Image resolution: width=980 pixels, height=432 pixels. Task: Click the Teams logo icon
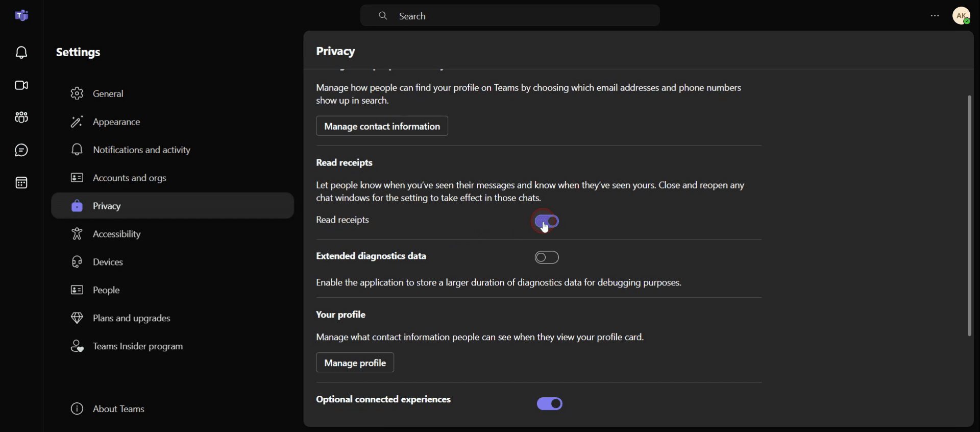click(21, 16)
